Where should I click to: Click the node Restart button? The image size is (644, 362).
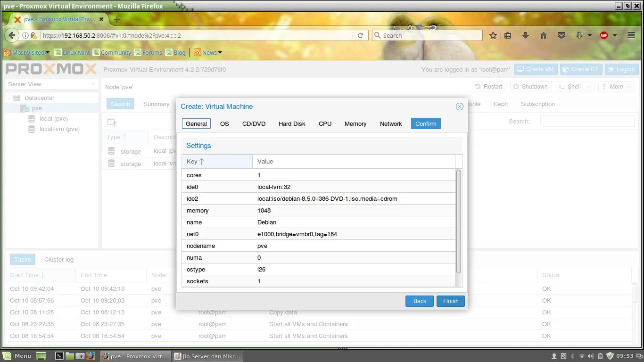tap(489, 86)
